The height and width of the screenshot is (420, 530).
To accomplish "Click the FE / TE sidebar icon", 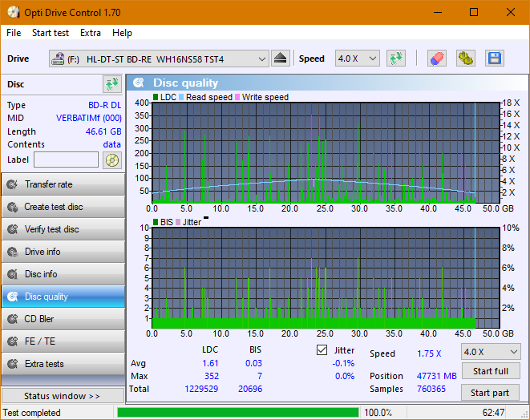I will coord(13,341).
